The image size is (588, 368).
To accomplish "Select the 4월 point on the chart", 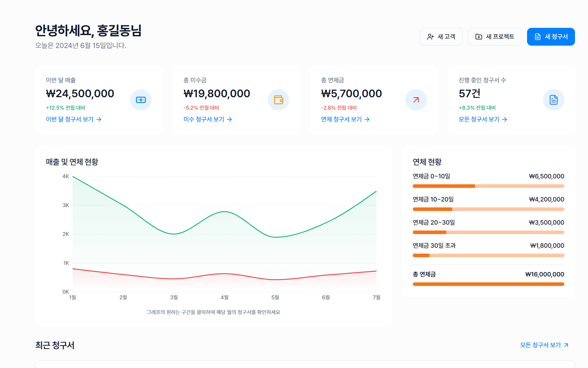I will (x=225, y=212).
